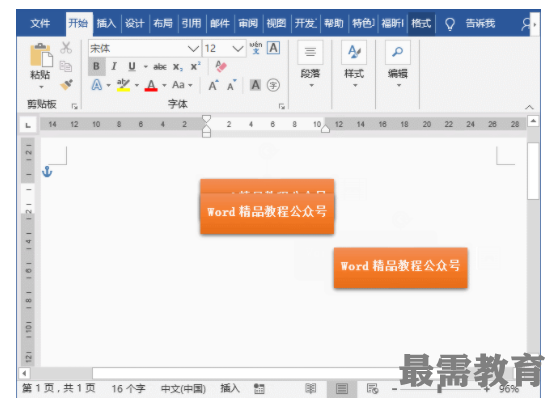
Task: Click vertical scrollbar up arrow
Action: (533, 121)
